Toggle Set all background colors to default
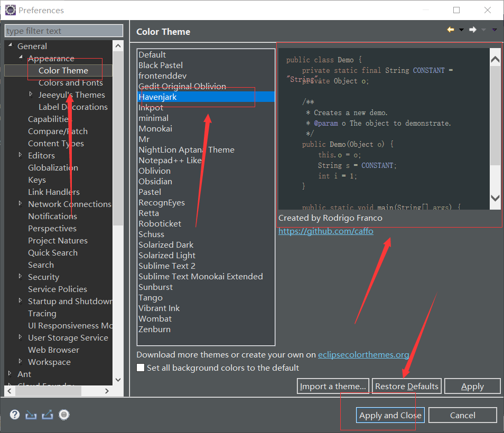The height and width of the screenshot is (433, 504). (141, 368)
